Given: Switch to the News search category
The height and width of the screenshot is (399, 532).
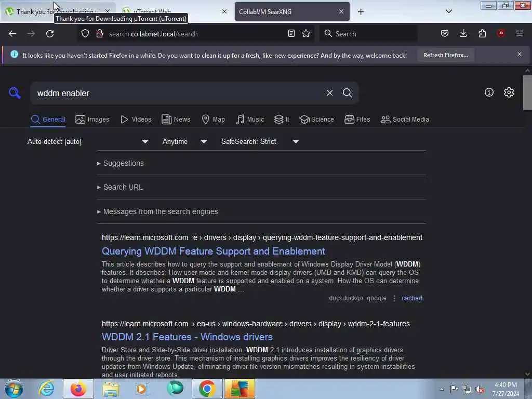Looking at the screenshot, I should [176, 119].
